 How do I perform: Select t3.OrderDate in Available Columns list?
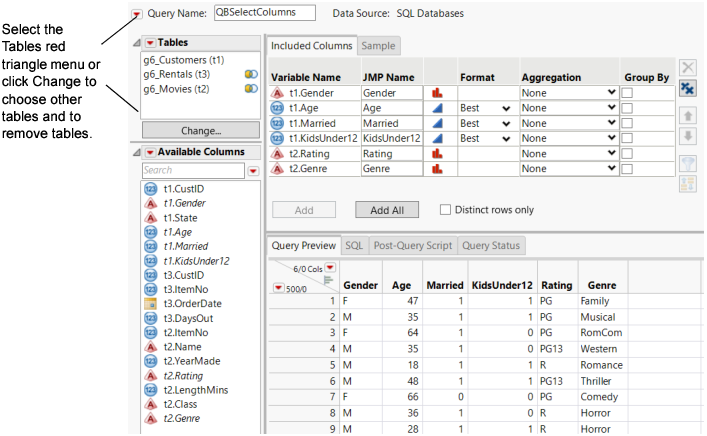pyautogui.click(x=190, y=304)
